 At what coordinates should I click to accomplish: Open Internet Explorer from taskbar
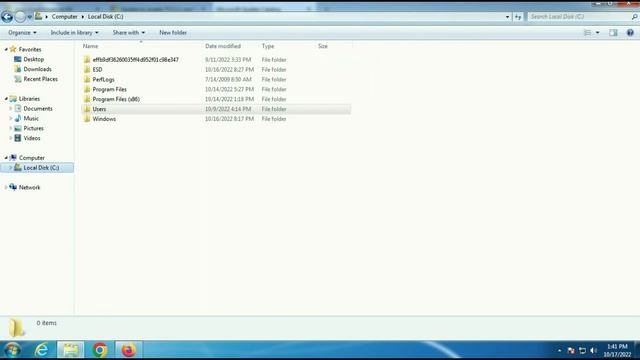41,350
